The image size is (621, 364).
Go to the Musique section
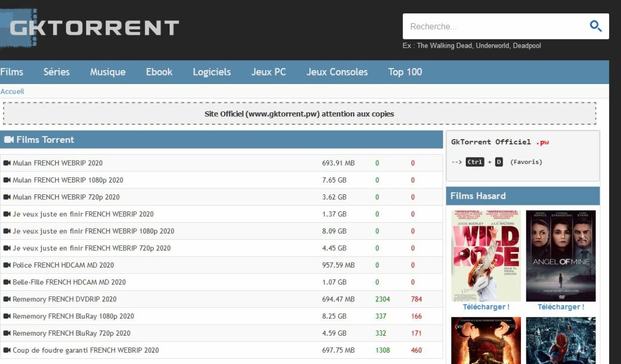click(108, 72)
